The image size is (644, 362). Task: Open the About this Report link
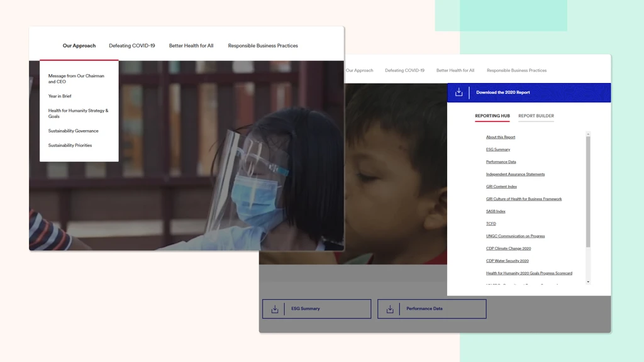[500, 137]
